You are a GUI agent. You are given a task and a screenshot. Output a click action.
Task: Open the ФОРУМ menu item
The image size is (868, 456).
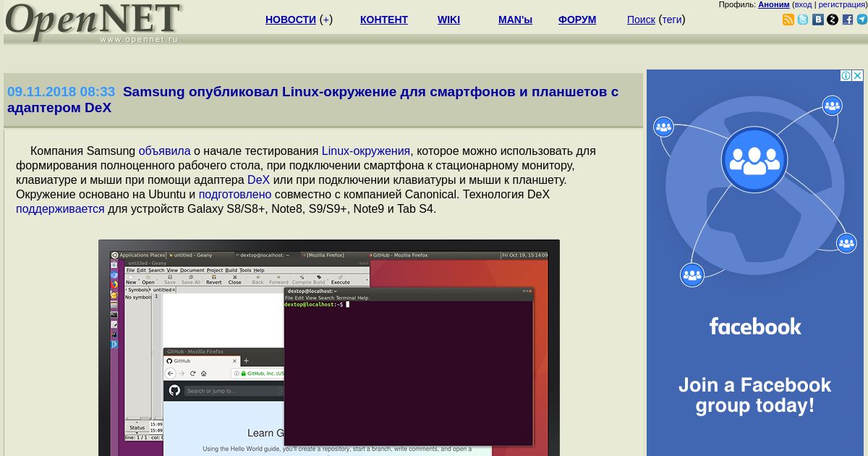click(x=577, y=20)
